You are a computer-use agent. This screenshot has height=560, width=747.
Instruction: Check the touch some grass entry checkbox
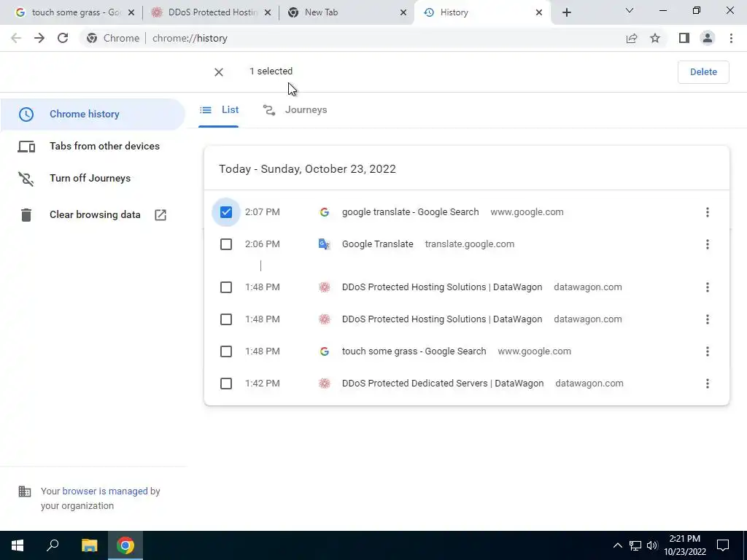pyautogui.click(x=226, y=351)
